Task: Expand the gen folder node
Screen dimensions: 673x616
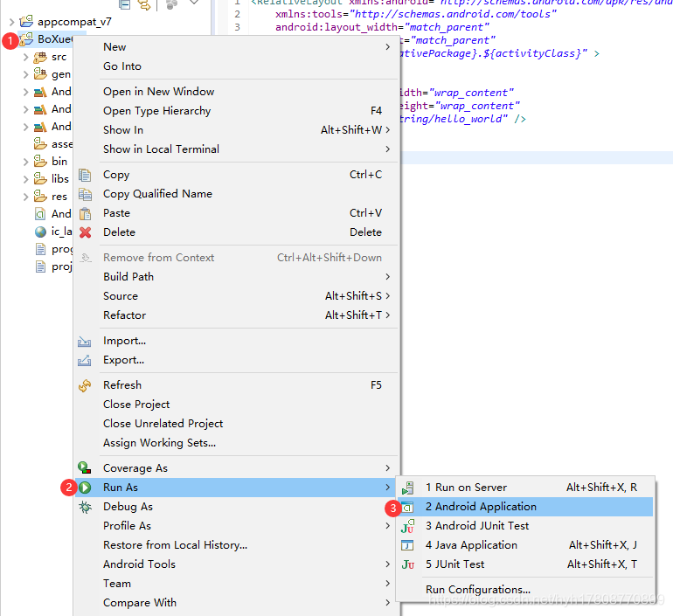Action: coord(25,74)
